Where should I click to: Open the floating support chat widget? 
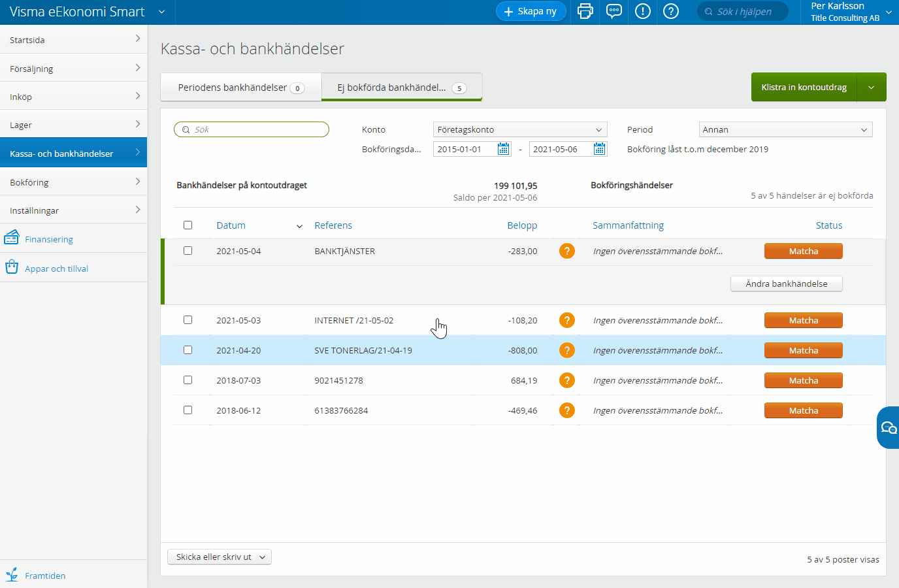pos(888,427)
